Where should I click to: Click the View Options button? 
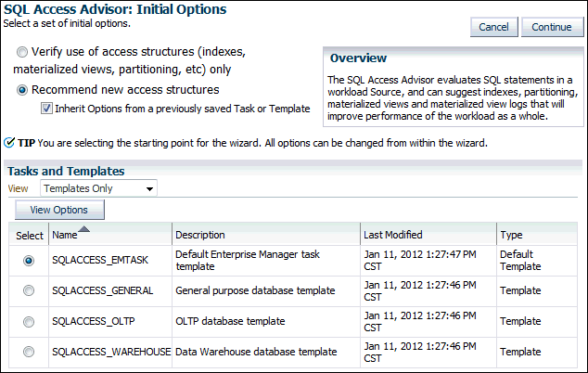point(58,211)
